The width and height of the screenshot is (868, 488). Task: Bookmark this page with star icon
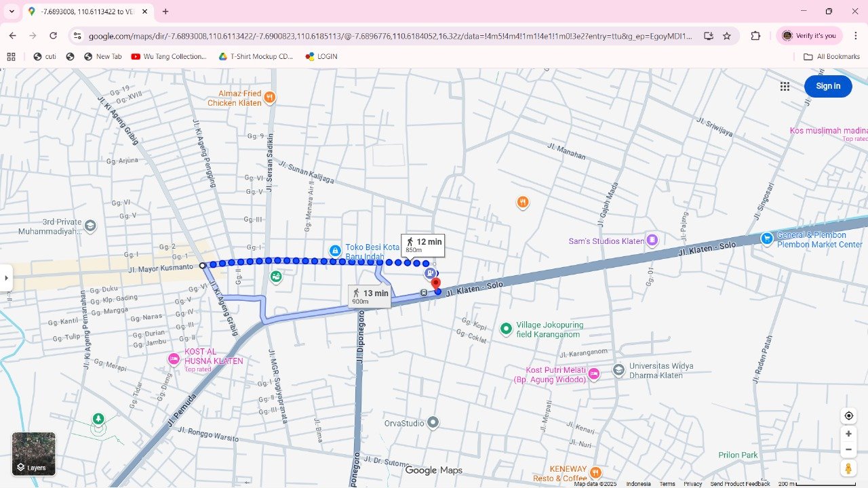pos(727,36)
